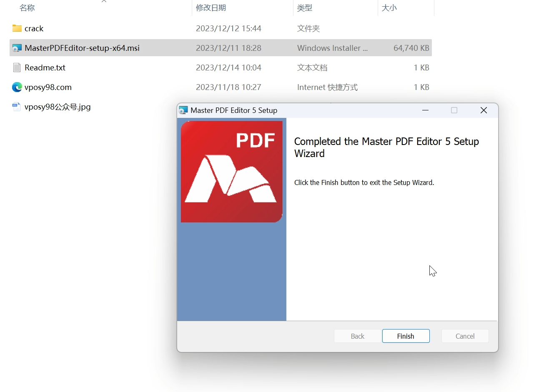Select the Readme.txt text document icon
The image size is (539, 392).
click(x=17, y=67)
